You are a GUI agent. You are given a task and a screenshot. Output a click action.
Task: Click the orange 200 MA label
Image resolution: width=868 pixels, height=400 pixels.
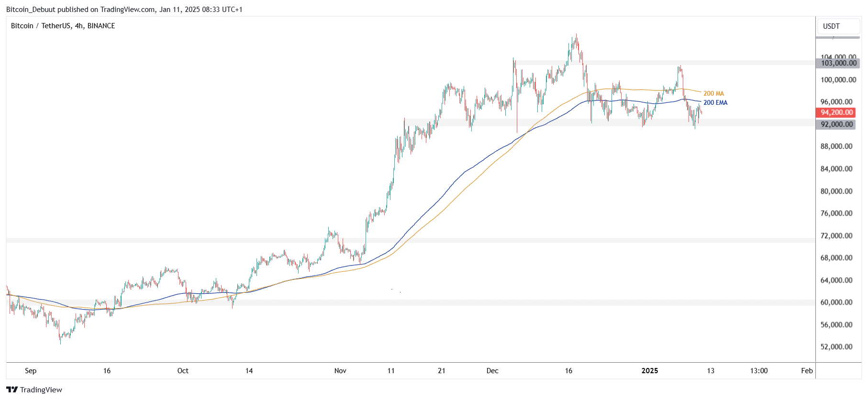[713, 94]
